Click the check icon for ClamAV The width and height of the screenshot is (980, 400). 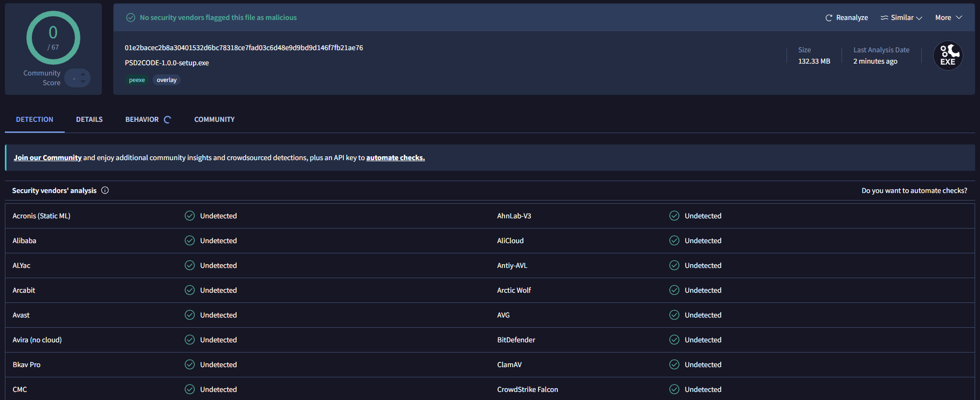(674, 364)
